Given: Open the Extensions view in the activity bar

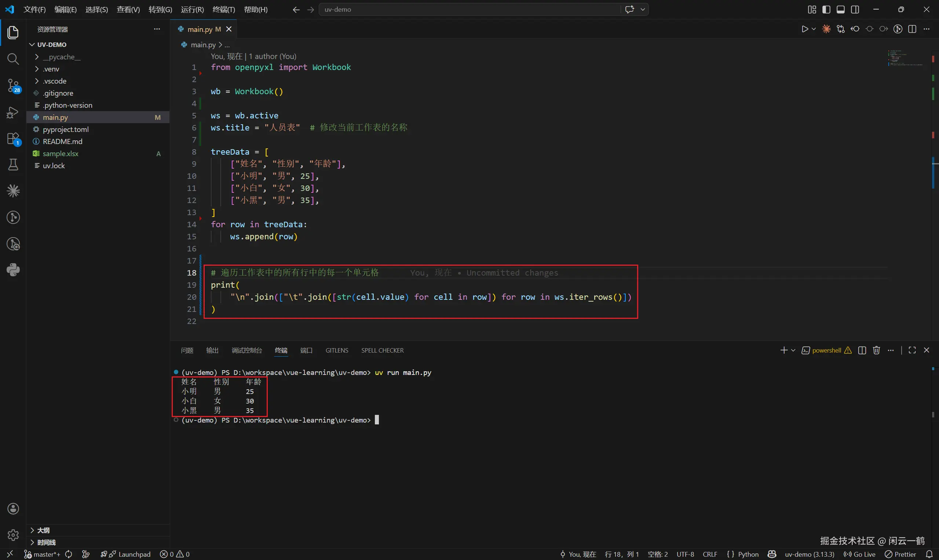Looking at the screenshot, I should coord(13,139).
